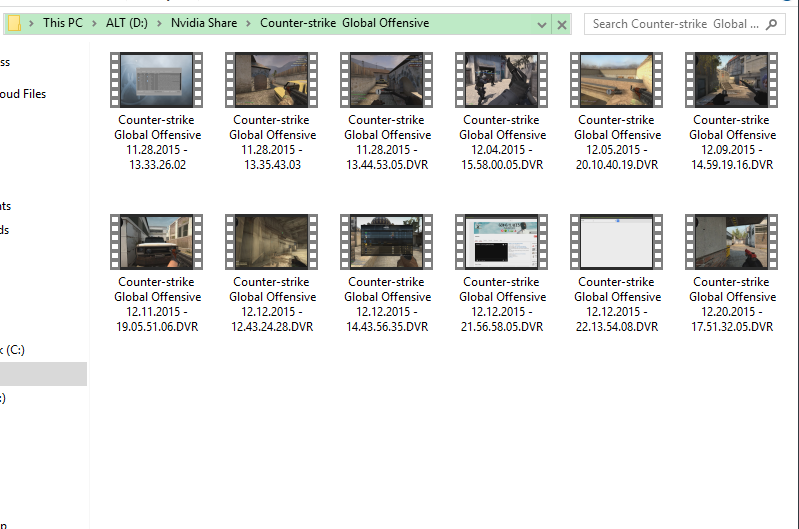Image resolution: width=799 pixels, height=529 pixels.
Task: Select the highlighted drive row in sidebar
Action: pyautogui.click(x=43, y=374)
